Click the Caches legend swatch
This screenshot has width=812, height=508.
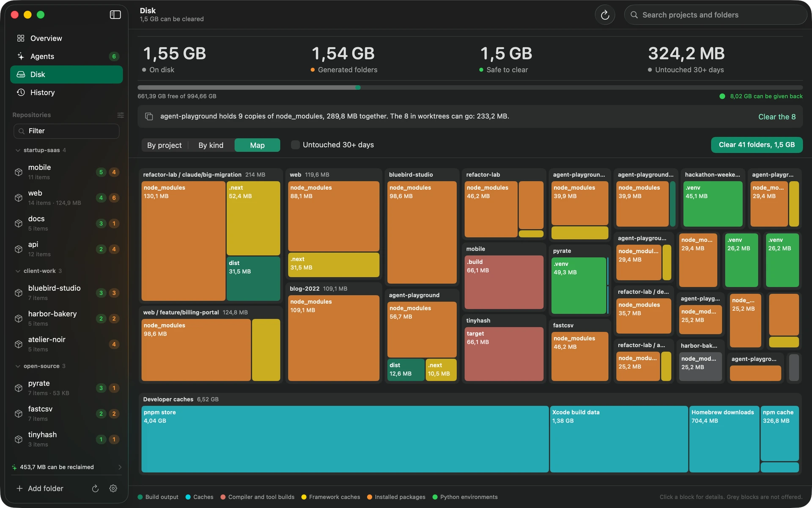[x=188, y=497]
